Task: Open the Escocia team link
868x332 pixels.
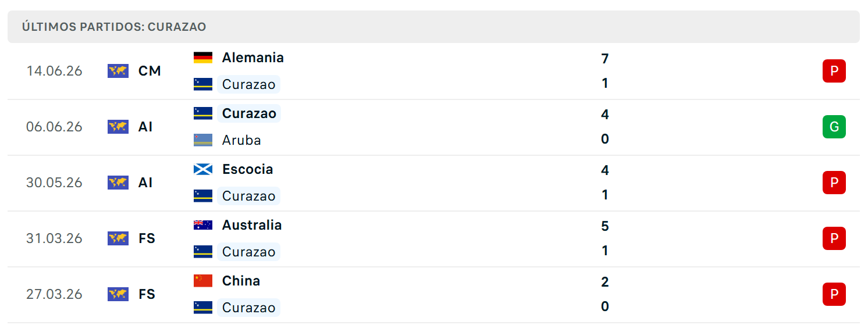Action: point(248,169)
